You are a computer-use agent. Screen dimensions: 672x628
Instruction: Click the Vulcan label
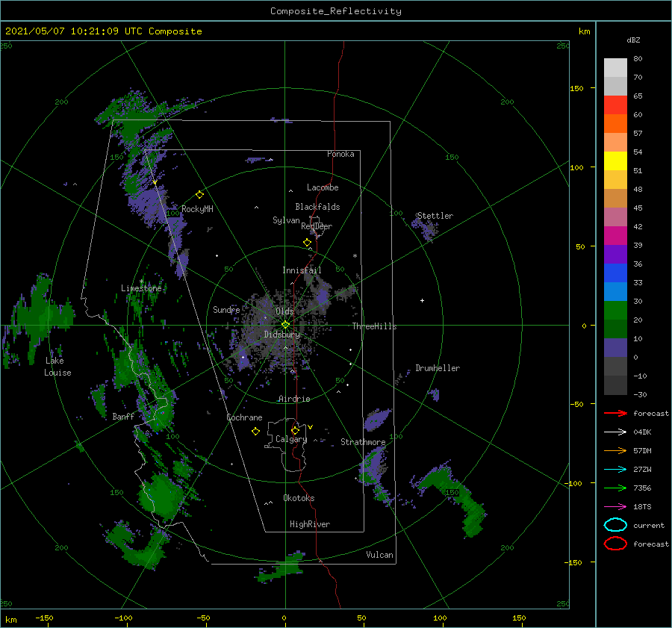(x=380, y=555)
